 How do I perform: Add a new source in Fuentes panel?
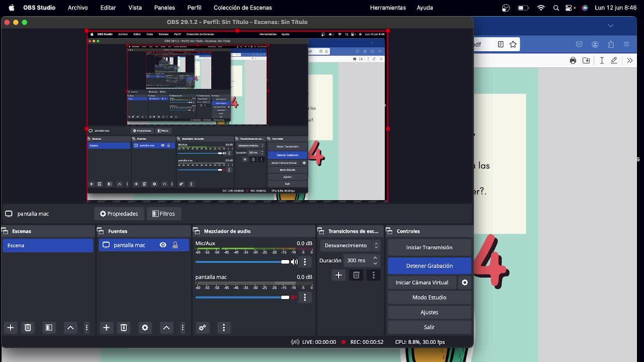pyautogui.click(x=106, y=327)
